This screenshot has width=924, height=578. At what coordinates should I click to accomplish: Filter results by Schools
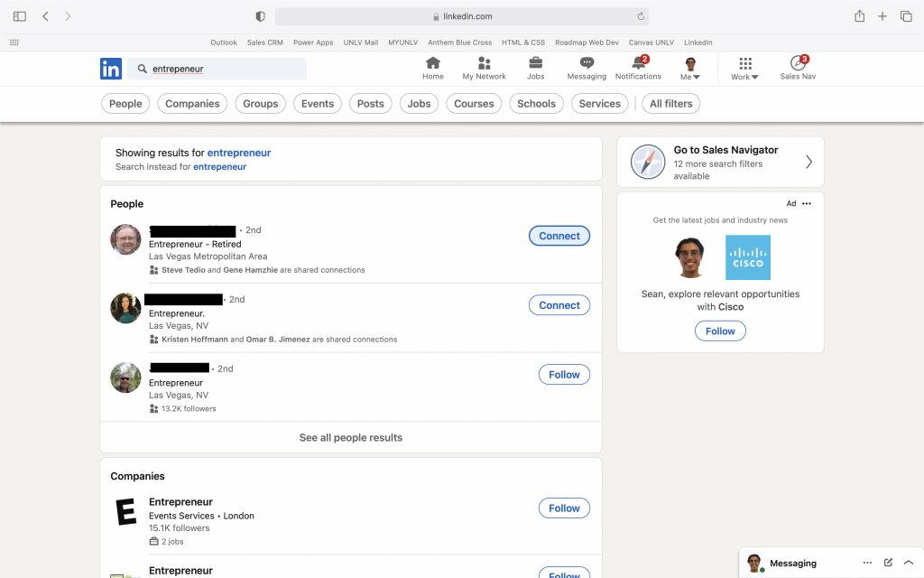536,104
